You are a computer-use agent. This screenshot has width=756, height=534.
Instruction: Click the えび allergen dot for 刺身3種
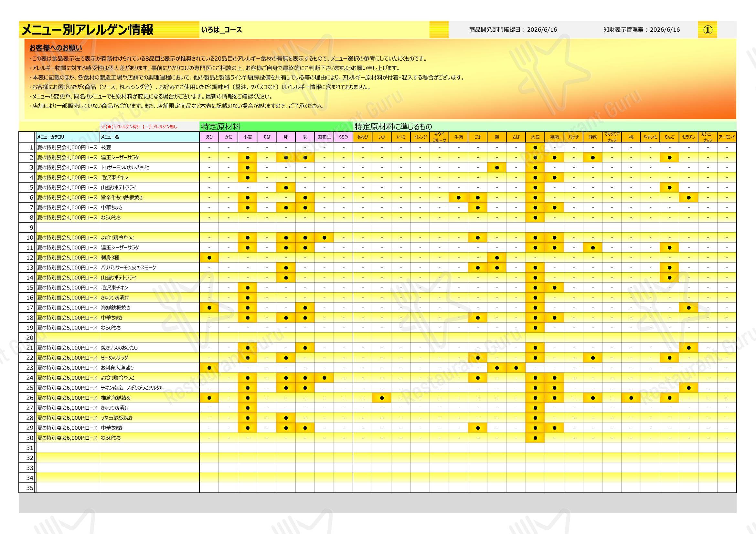[209, 257]
